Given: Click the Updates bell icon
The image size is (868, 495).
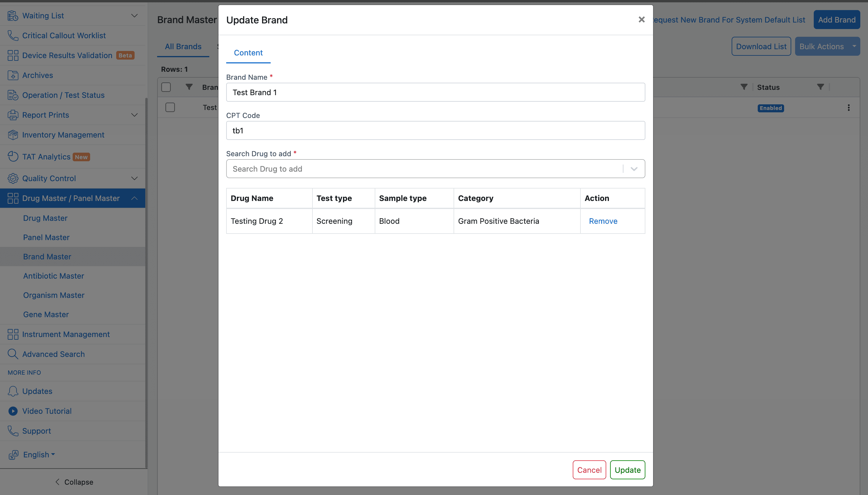Looking at the screenshot, I should (x=13, y=391).
